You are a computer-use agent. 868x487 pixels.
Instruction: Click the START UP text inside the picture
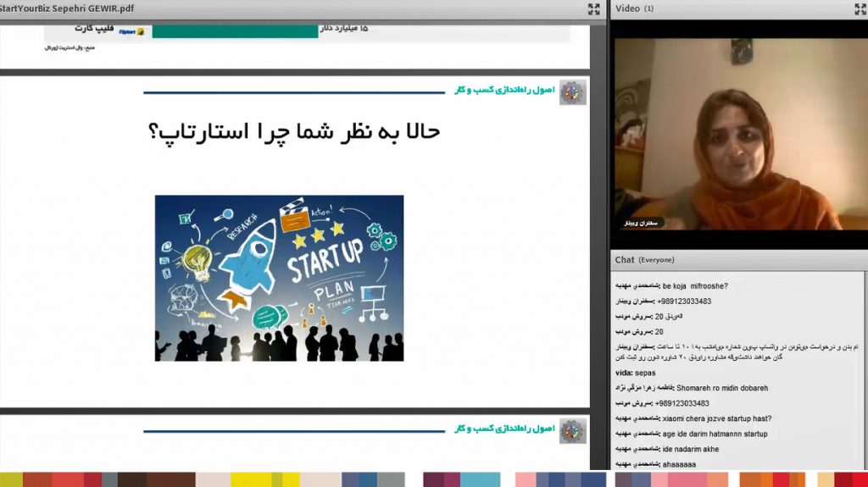click(x=325, y=259)
